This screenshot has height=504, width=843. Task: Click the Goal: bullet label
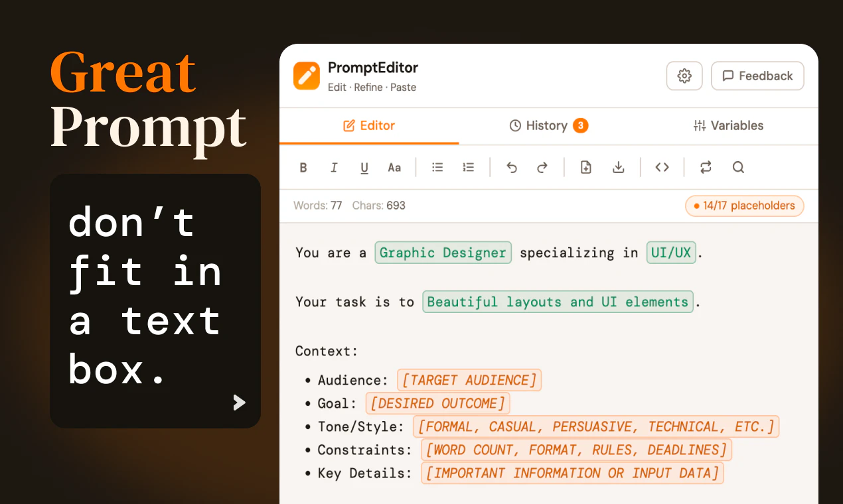337,403
